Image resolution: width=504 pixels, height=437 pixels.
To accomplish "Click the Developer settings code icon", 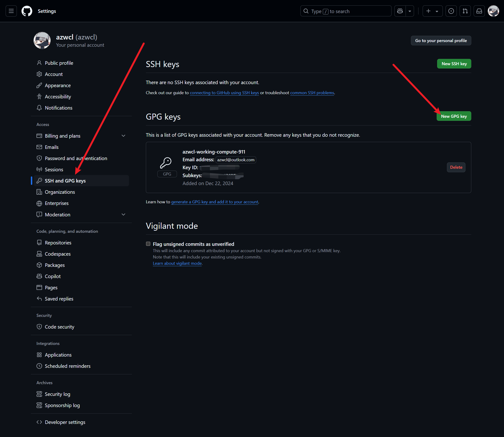I will tap(39, 422).
